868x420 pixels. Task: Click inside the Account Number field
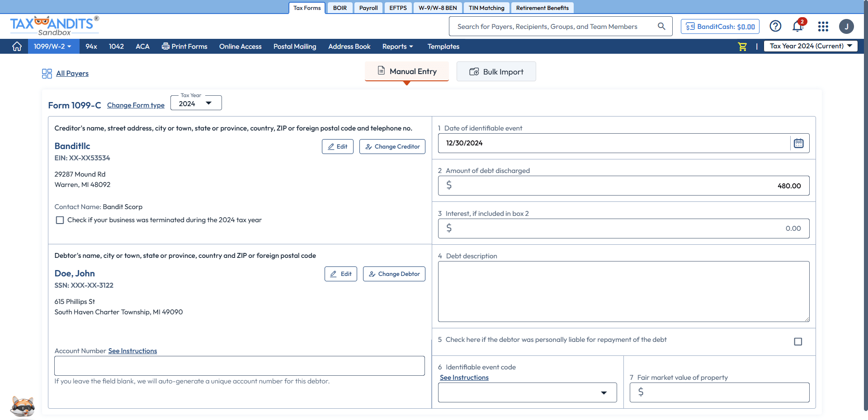239,366
